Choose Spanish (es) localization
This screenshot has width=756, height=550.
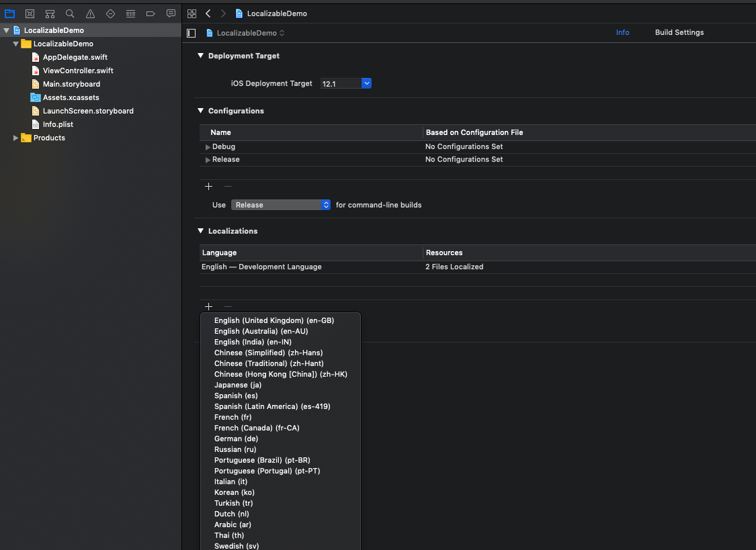point(280,396)
